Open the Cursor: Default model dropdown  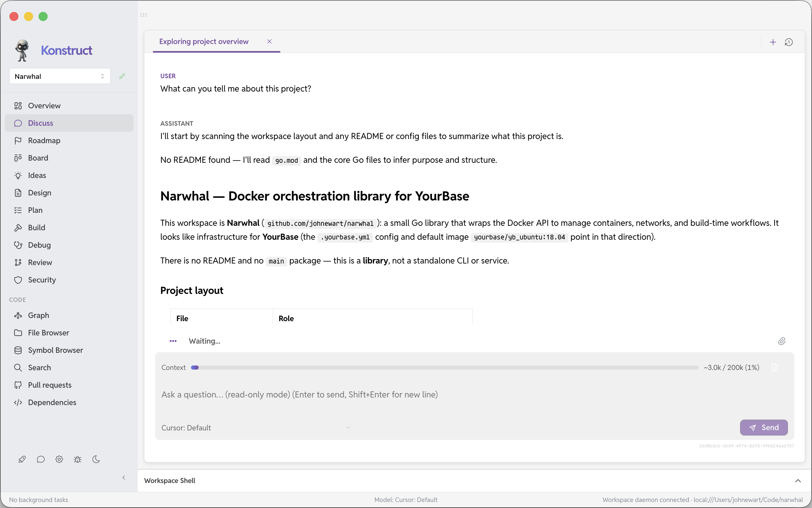click(x=256, y=428)
